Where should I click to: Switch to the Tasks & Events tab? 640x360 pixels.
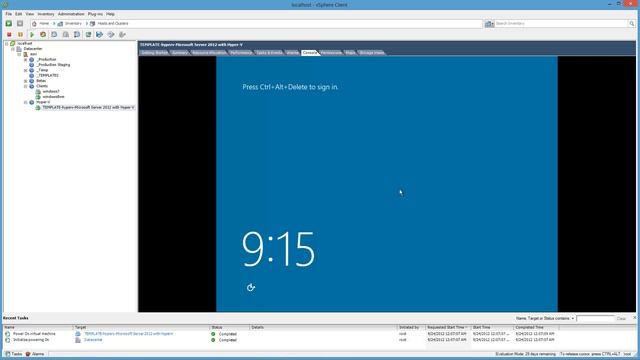[269, 53]
